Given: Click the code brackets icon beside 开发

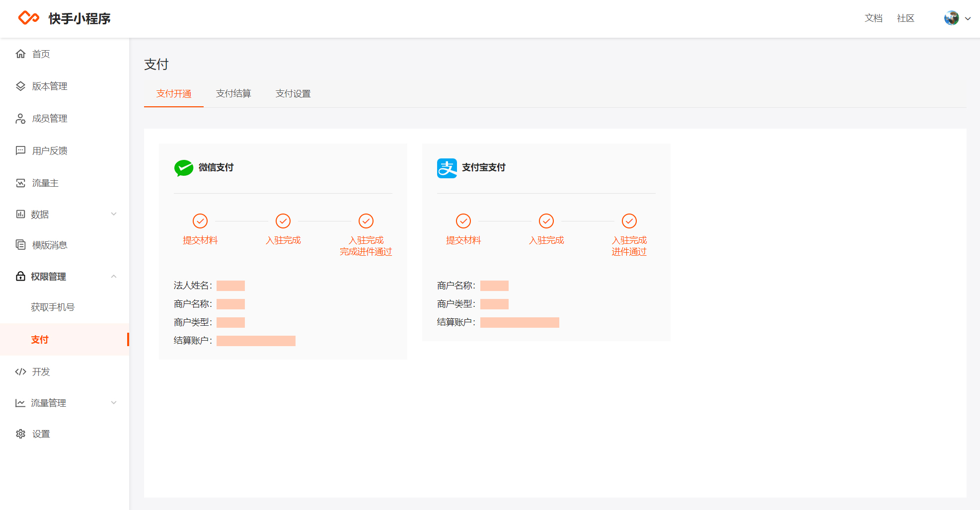Looking at the screenshot, I should [20, 371].
